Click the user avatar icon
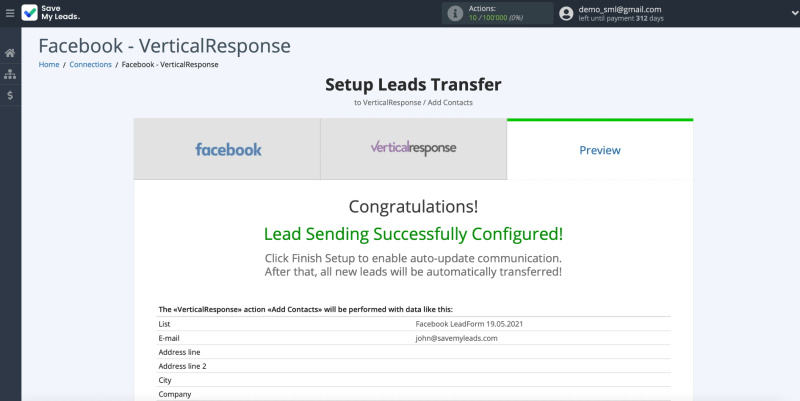The width and height of the screenshot is (800, 401). coord(566,13)
